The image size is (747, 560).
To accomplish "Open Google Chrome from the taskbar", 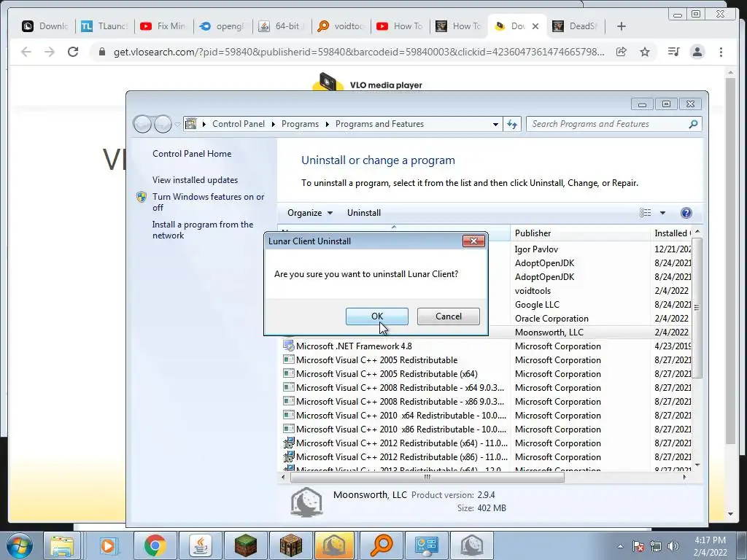I will [155, 545].
